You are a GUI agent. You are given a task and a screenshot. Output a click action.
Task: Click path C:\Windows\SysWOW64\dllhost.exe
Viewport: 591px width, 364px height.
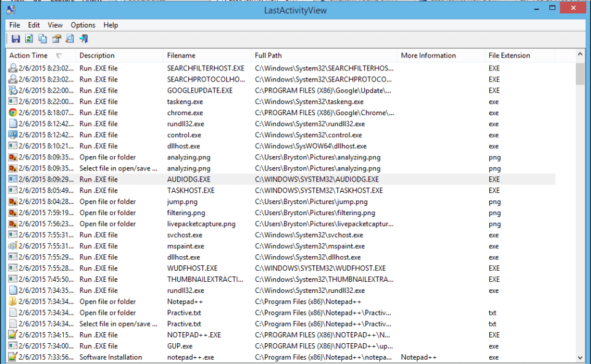point(311,146)
